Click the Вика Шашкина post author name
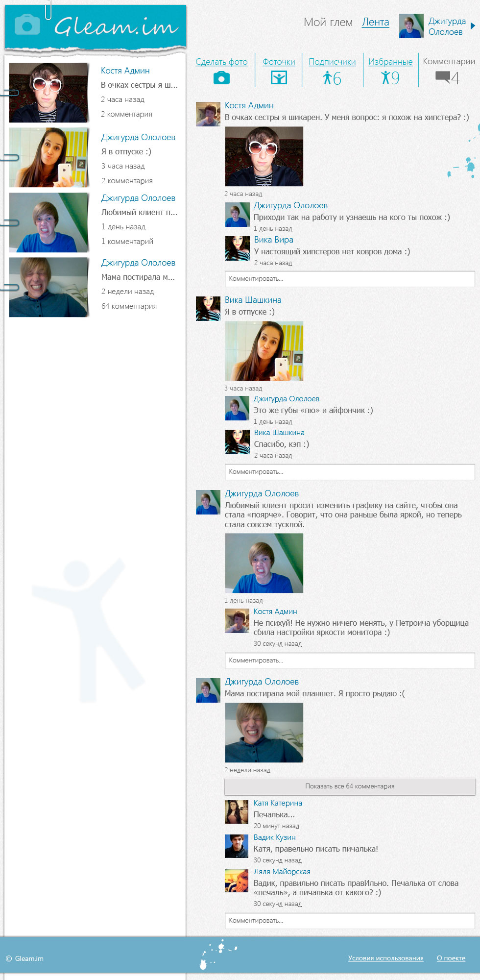The width and height of the screenshot is (480, 980). [253, 300]
